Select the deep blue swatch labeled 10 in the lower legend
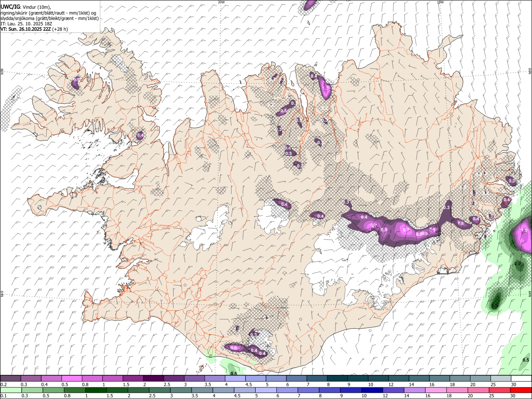 click(x=372, y=390)
